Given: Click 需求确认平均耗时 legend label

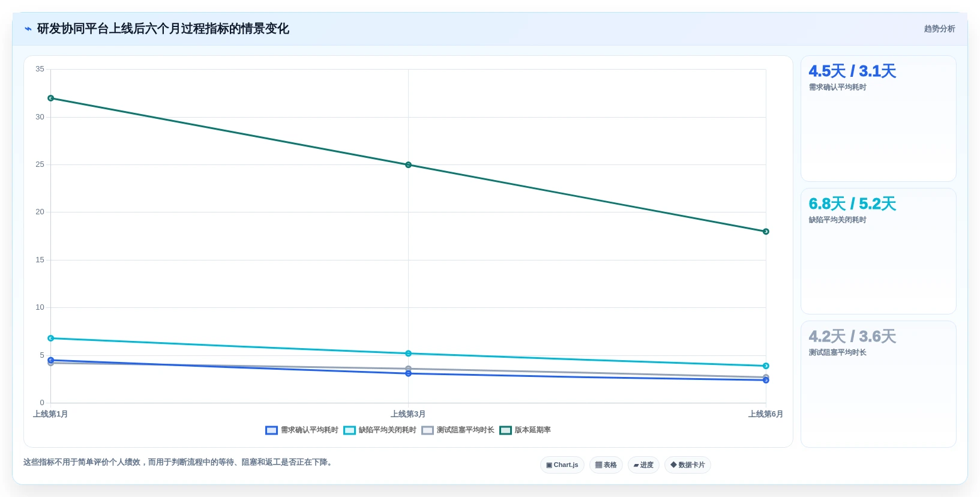Looking at the screenshot, I should [x=310, y=430].
